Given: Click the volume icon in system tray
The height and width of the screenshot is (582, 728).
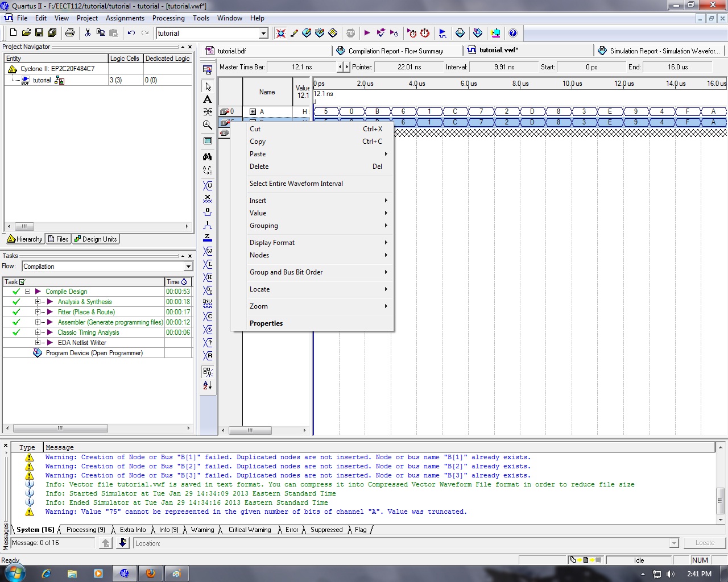Looking at the screenshot, I should (670, 574).
